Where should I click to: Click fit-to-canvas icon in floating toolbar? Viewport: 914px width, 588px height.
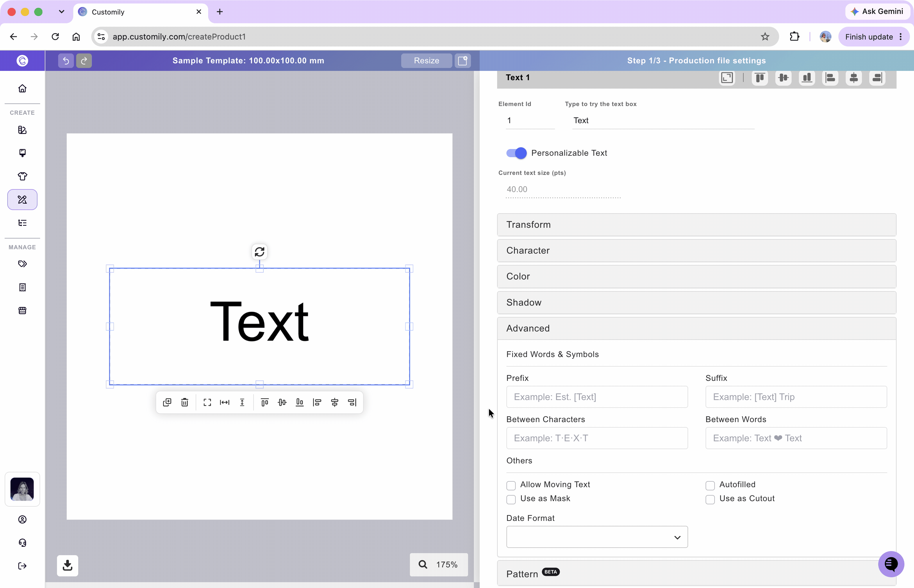tap(207, 402)
